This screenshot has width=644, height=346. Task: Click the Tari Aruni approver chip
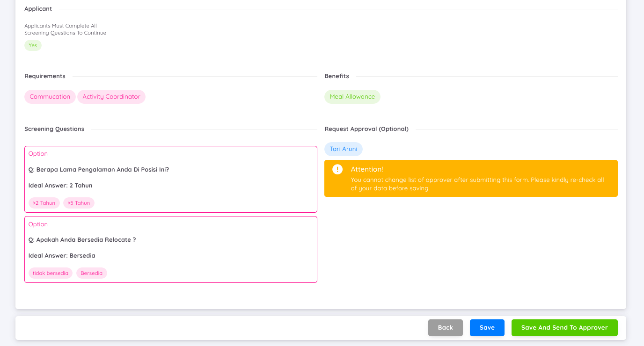[x=343, y=149]
